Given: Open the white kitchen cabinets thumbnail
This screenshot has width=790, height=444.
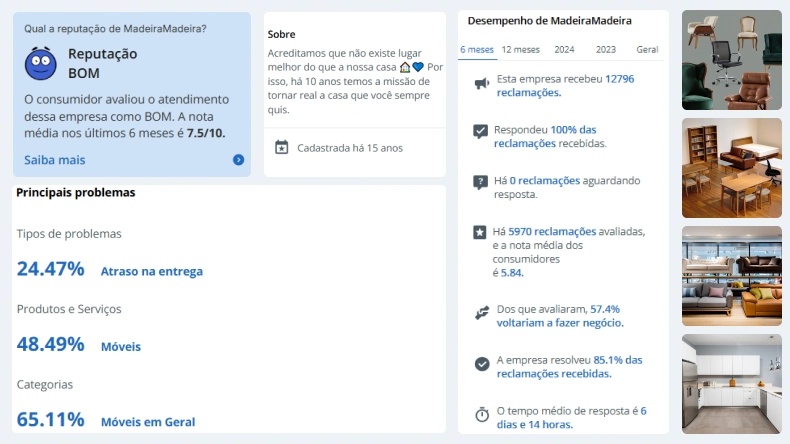Looking at the screenshot, I should (732, 384).
